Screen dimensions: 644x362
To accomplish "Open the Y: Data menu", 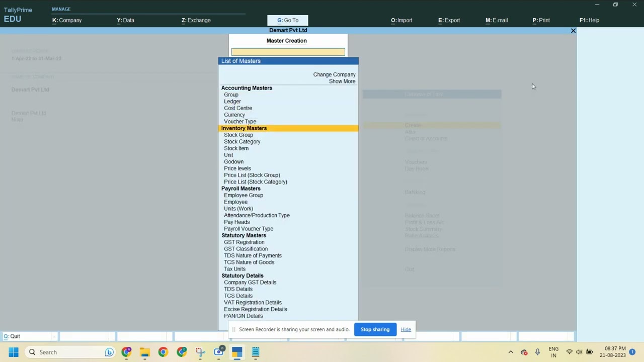I will 125,20.
